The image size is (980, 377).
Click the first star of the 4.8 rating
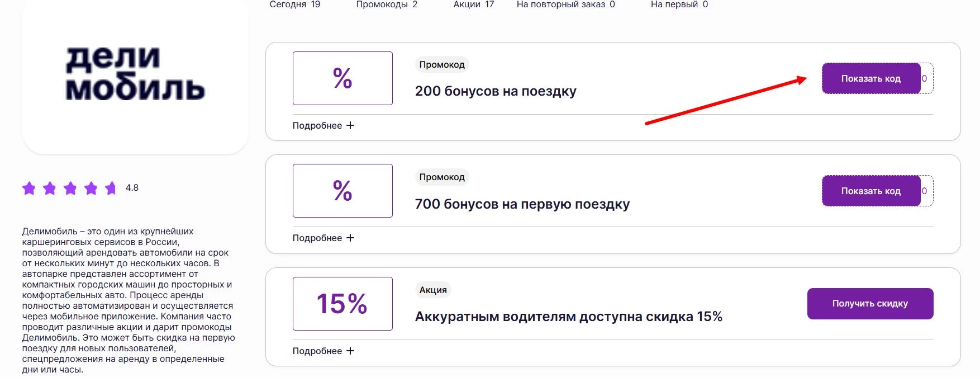pos(29,188)
